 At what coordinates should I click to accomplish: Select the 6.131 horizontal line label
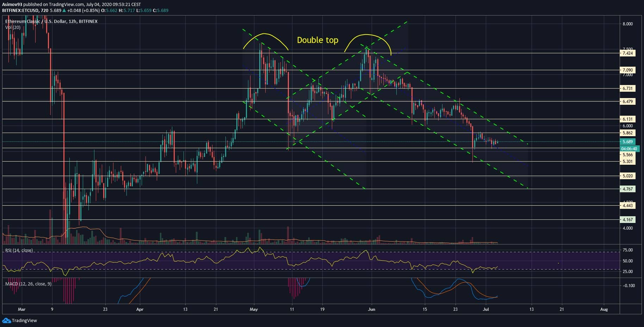tap(627, 119)
